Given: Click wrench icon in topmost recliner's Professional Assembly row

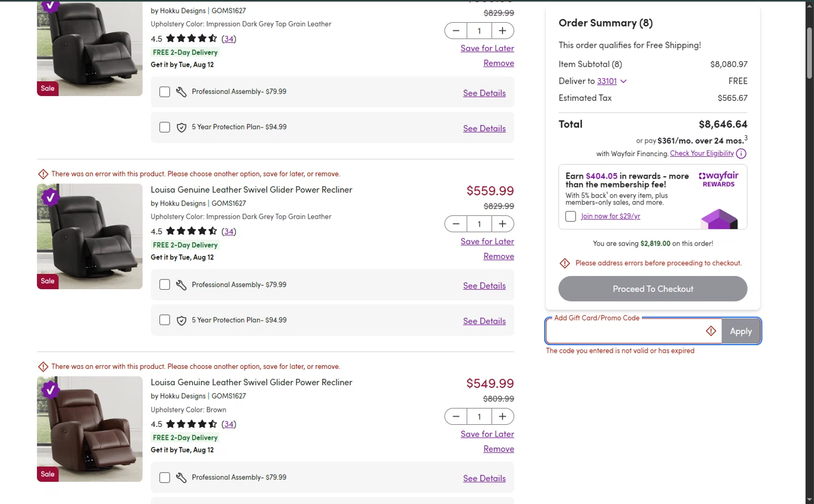Looking at the screenshot, I should pos(181,92).
